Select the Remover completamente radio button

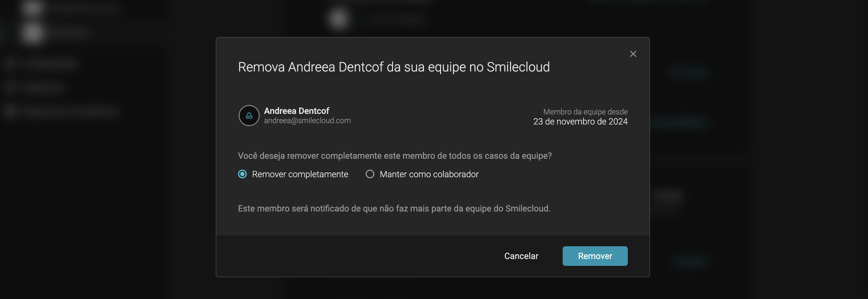pos(242,174)
